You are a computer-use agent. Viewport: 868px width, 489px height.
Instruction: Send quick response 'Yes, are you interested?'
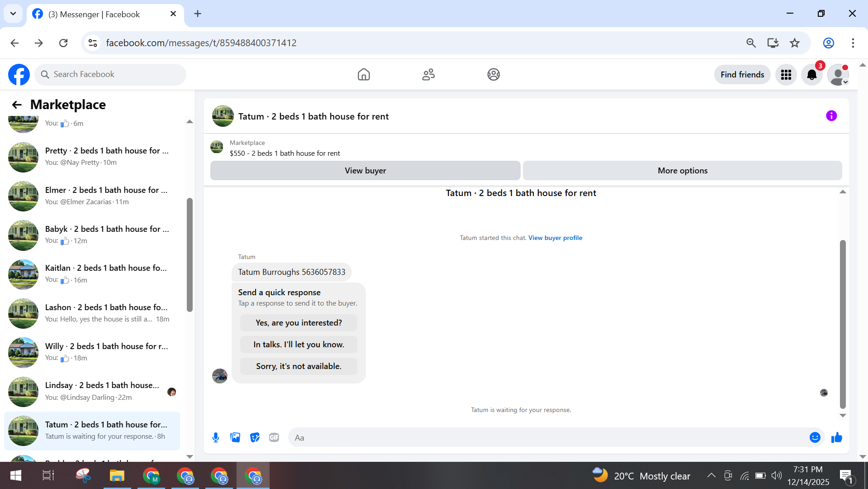[299, 323]
